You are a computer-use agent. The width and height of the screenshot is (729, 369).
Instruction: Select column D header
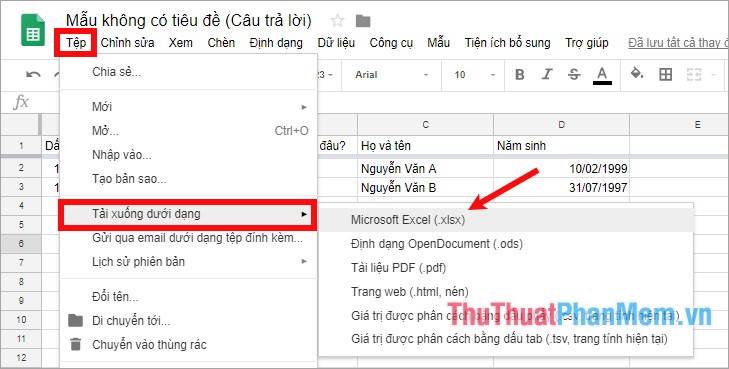(562, 125)
